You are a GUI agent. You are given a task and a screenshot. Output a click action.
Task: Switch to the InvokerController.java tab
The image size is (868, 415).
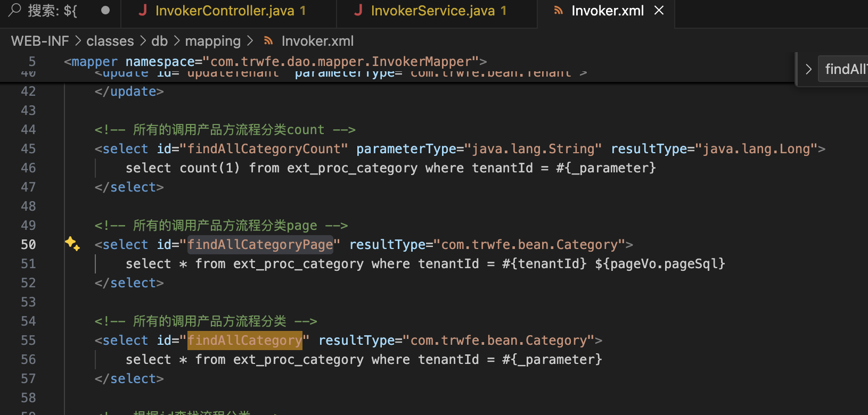pyautogui.click(x=224, y=11)
